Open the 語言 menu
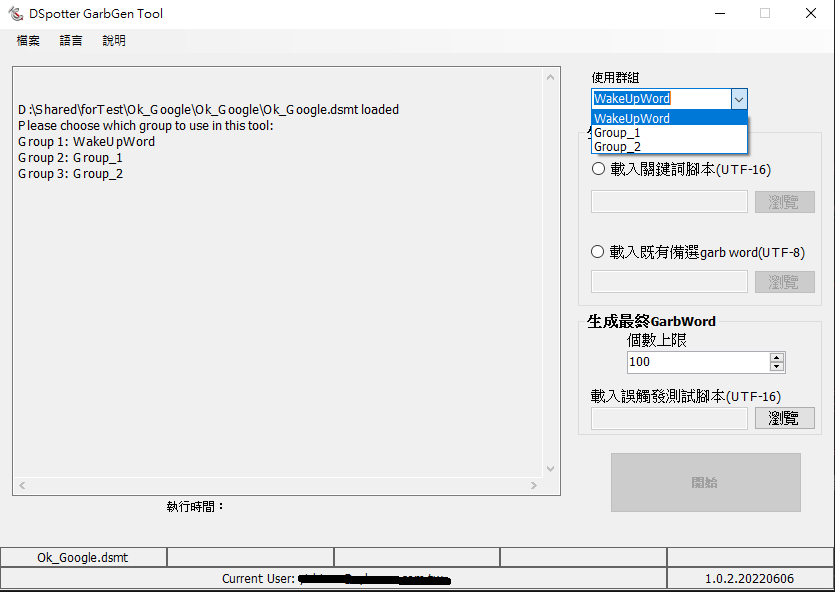 tap(71, 41)
